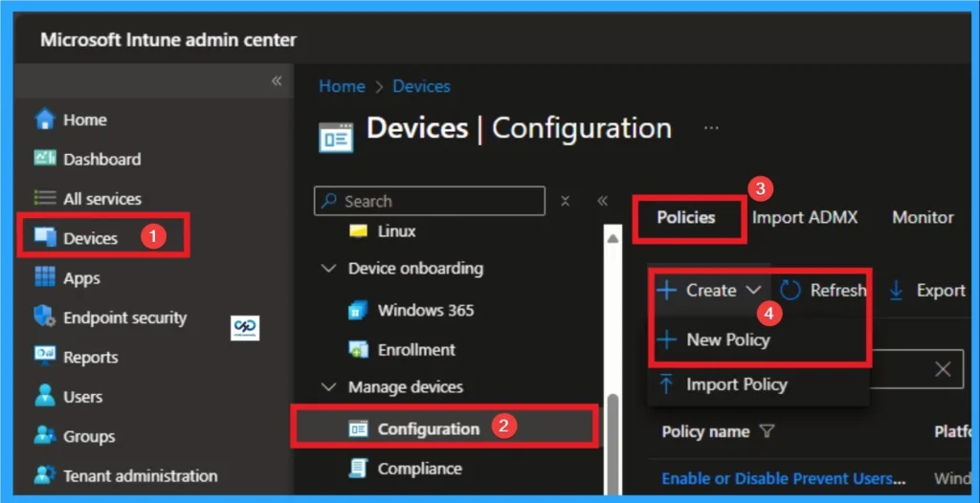The height and width of the screenshot is (503, 980).
Task: Click the plus icon next to New Policy
Action: pos(667,339)
